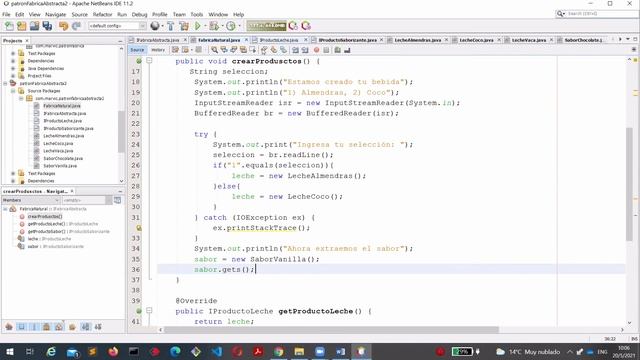The image size is (640, 360).
Task: Toggle the Source view button
Action: [137, 50]
